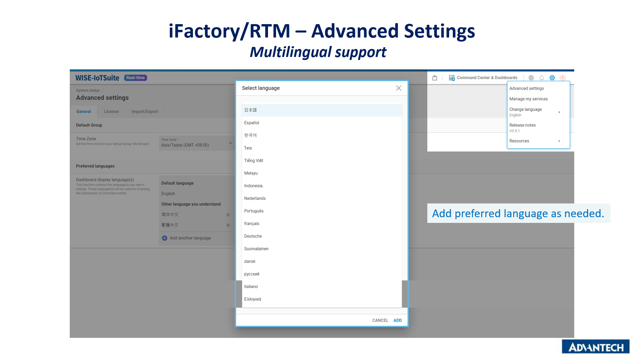
Task: Select italiano in language list
Action: tap(322, 287)
